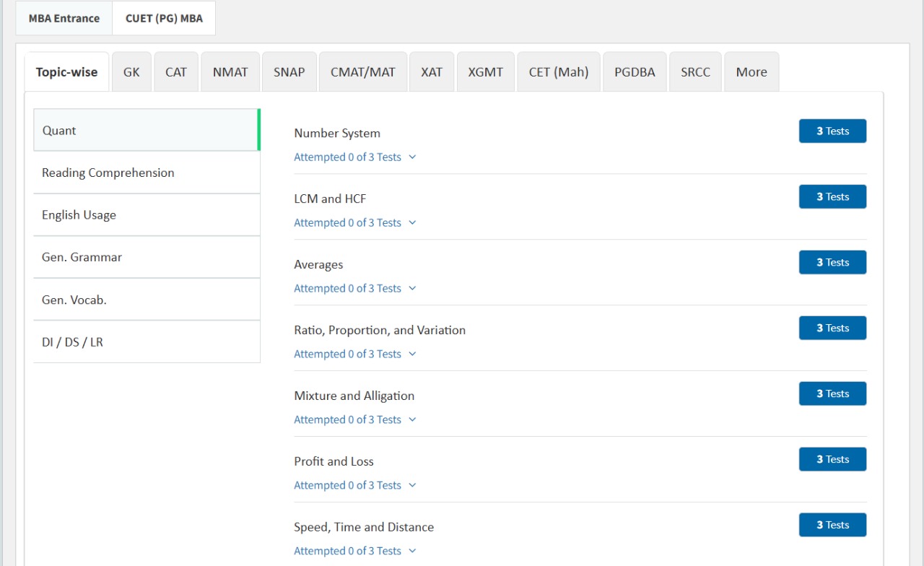Expand Number System attempted tests chevron
This screenshot has width=924, height=566.
tap(412, 157)
